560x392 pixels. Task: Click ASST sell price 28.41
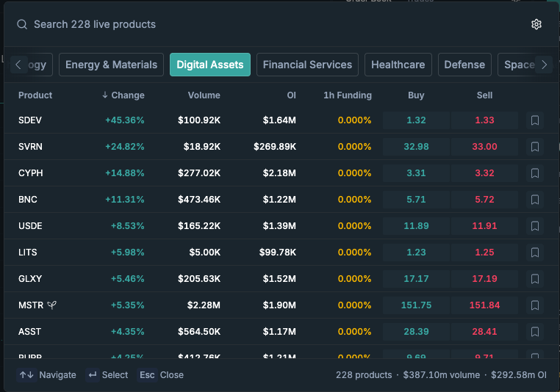(x=484, y=331)
